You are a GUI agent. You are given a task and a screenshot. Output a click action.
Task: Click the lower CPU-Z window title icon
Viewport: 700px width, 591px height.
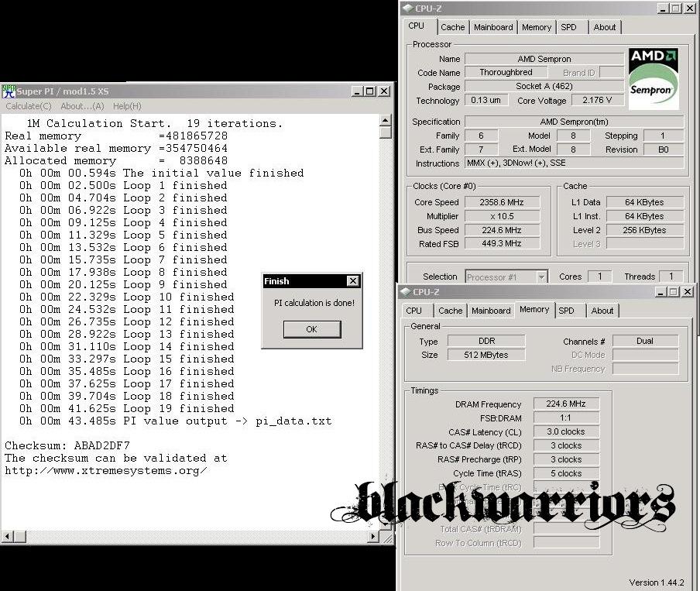(405, 292)
